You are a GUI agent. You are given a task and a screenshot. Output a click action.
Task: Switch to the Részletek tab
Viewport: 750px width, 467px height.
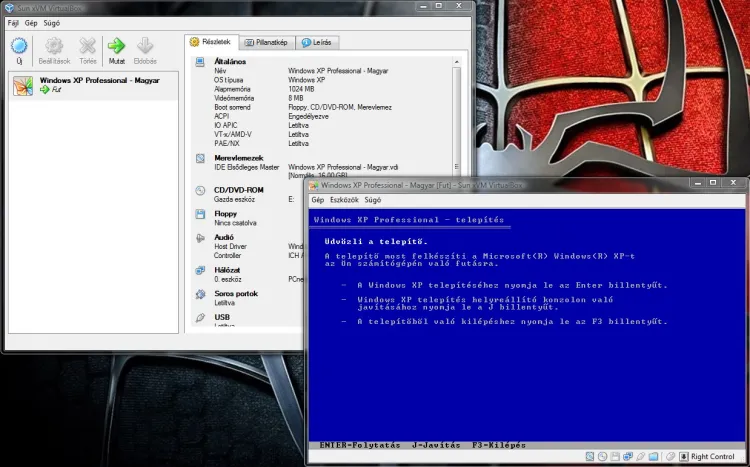pyautogui.click(x=210, y=42)
